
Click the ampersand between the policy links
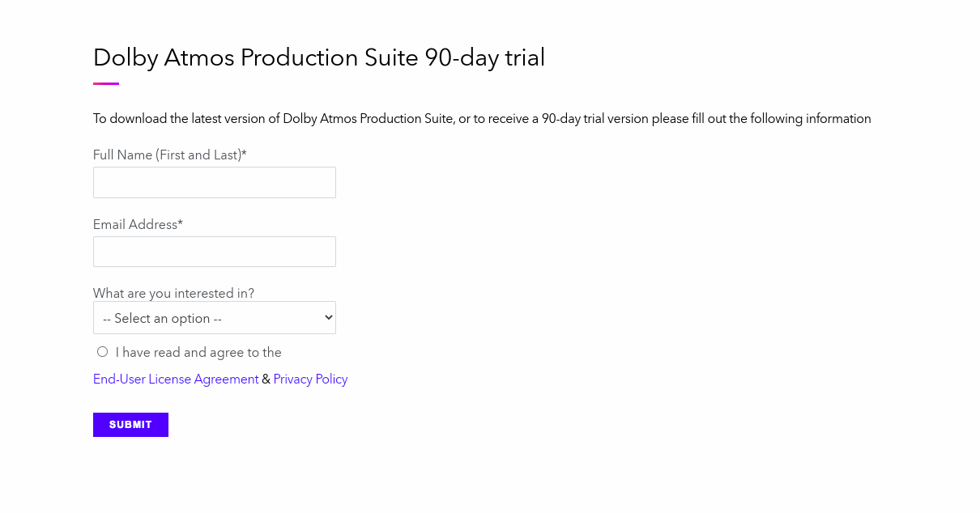click(x=266, y=379)
